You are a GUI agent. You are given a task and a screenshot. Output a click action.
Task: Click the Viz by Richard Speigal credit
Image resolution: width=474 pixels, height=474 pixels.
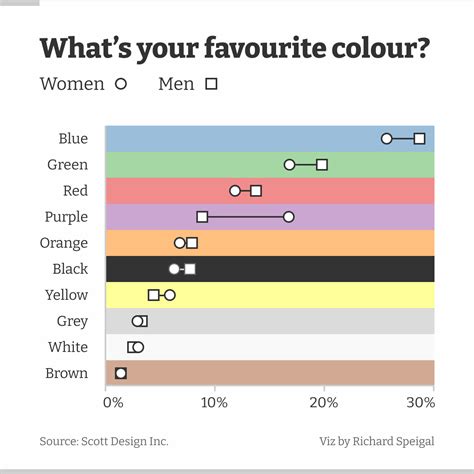pos(377,442)
